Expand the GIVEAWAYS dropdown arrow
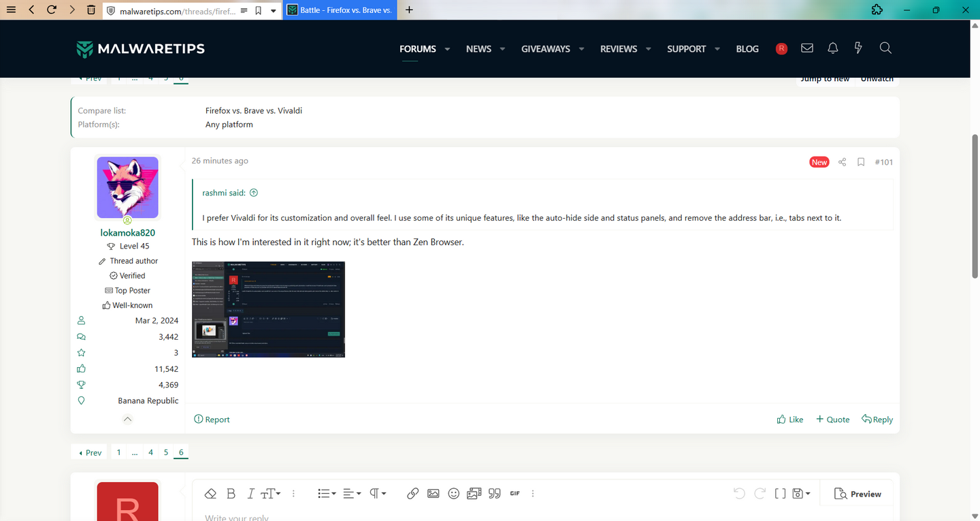Viewport: 980px width, 521px height. [582, 49]
